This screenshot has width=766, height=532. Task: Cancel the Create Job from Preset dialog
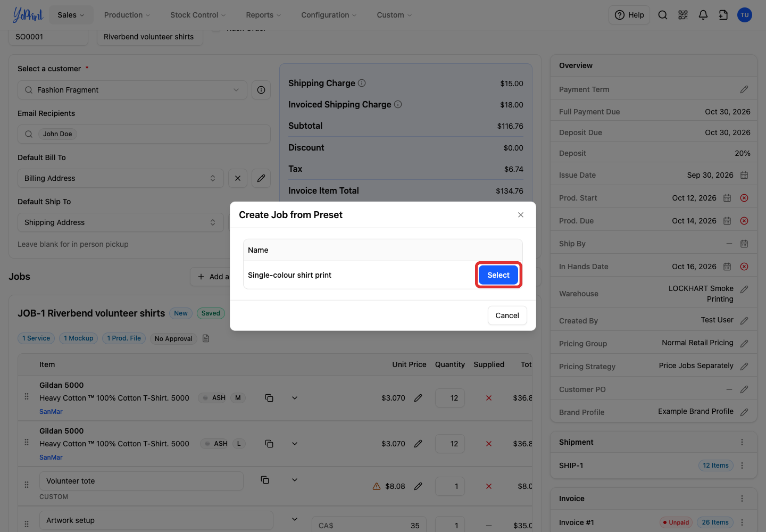tap(507, 315)
